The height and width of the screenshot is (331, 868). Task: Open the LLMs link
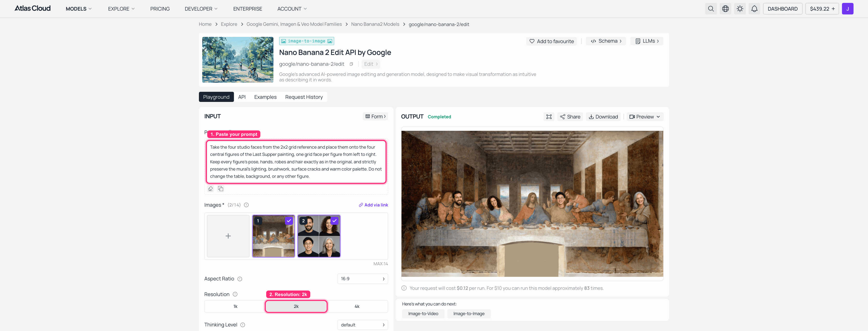click(647, 41)
